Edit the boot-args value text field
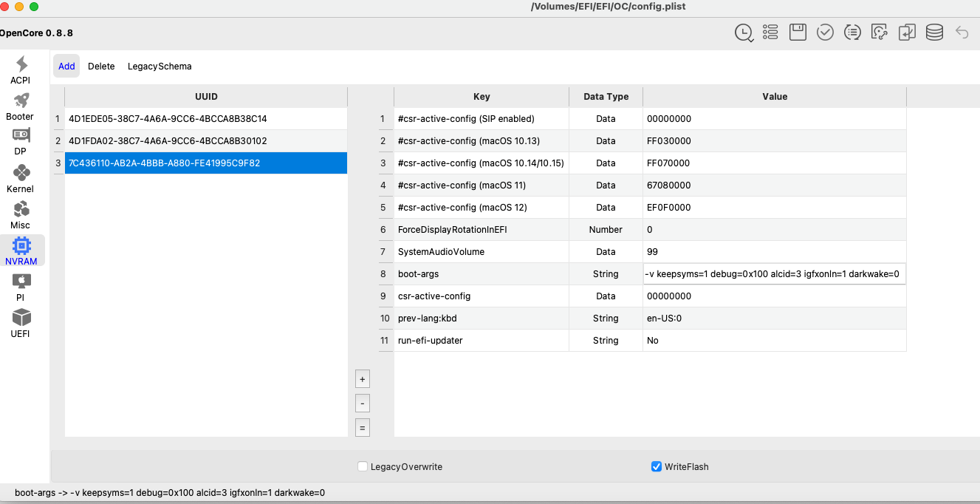The image size is (980, 504). pos(775,273)
